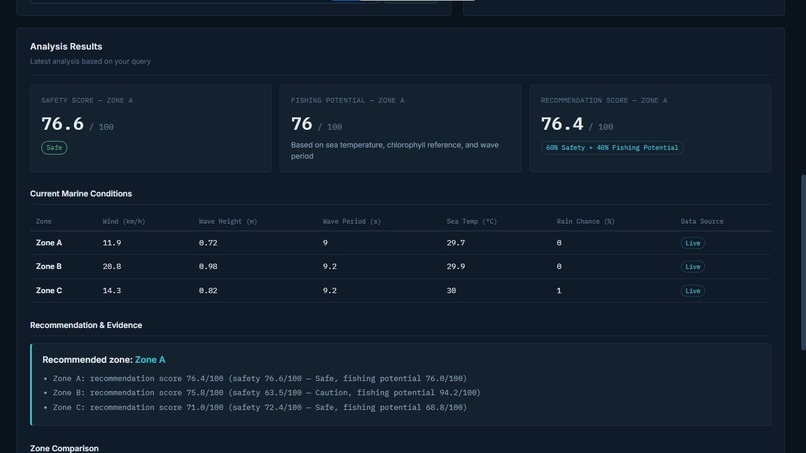806x453 pixels.
Task: Click wind value 14.3 for Zone C
Action: [112, 291]
